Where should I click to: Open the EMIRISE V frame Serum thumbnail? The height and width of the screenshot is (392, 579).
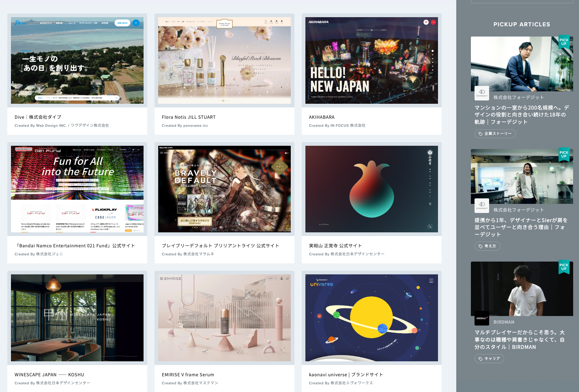point(224,318)
